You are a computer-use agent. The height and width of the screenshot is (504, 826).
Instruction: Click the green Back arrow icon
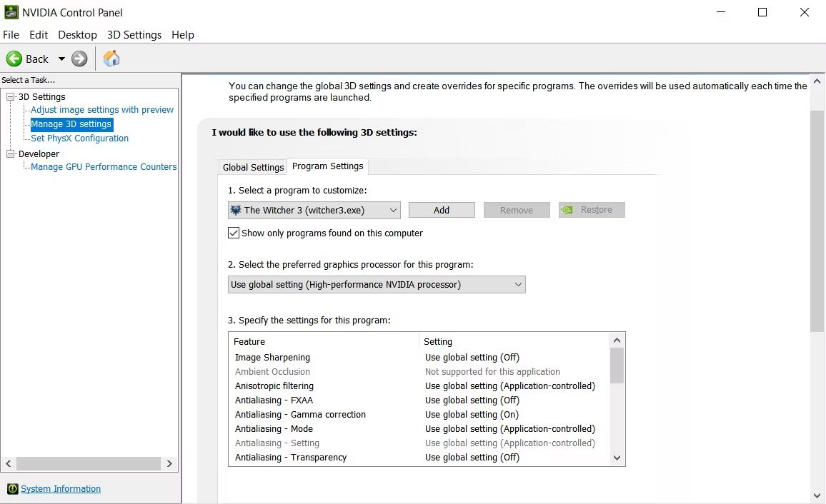click(x=14, y=59)
